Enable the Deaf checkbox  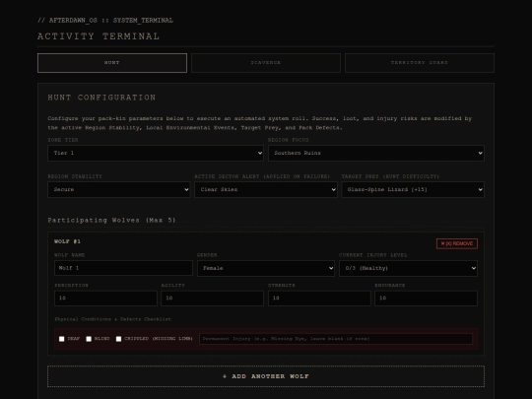(62, 339)
